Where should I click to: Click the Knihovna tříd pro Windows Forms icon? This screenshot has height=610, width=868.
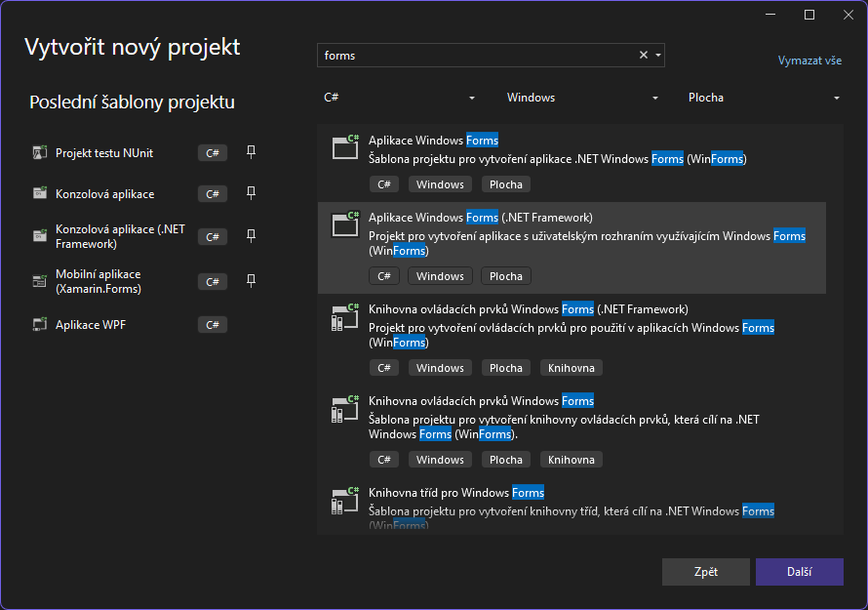(x=346, y=500)
